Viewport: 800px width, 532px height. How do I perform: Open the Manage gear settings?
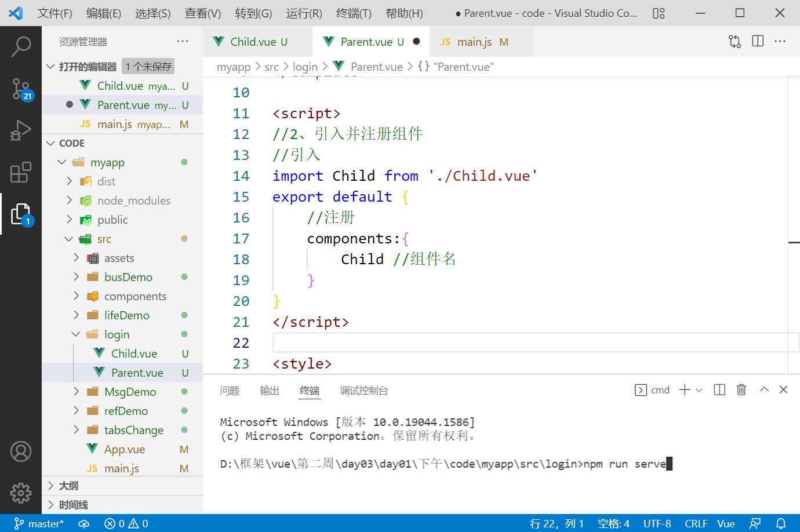coord(21,493)
